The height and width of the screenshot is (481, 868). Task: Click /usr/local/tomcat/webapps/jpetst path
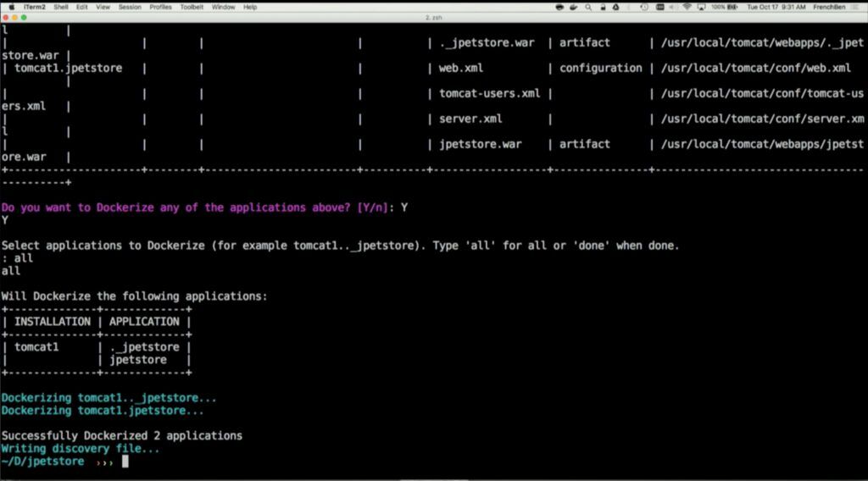click(x=762, y=144)
